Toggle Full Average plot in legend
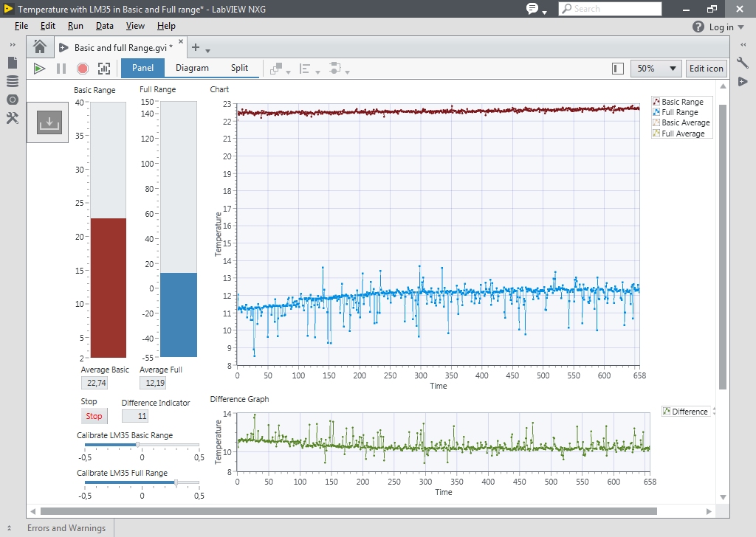756x537 pixels. click(x=678, y=134)
